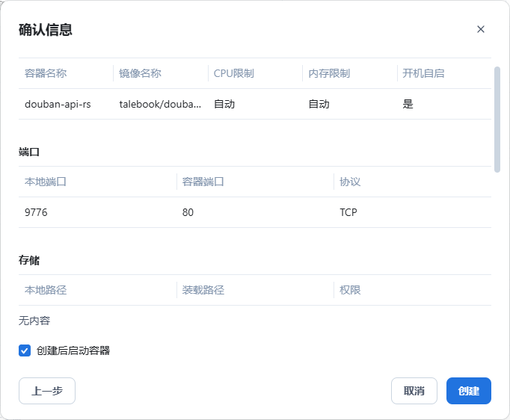The width and height of the screenshot is (510, 420).
Task: Click the container port value 80
Action: coord(188,212)
